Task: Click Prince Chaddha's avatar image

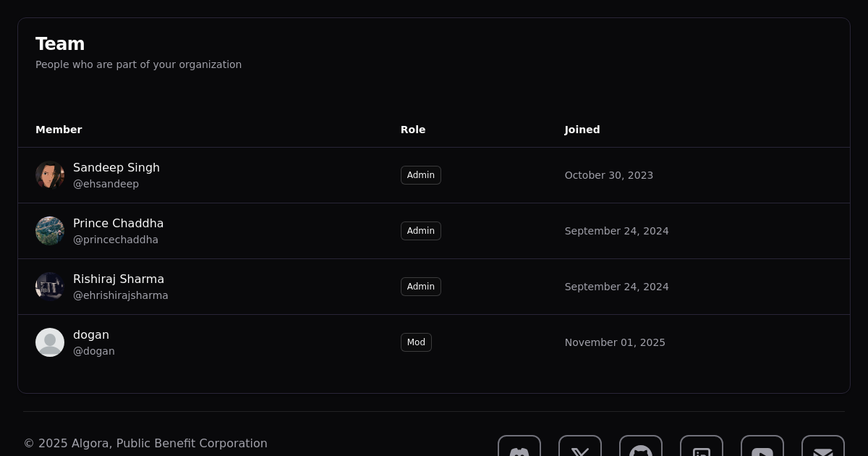Action: tap(50, 231)
